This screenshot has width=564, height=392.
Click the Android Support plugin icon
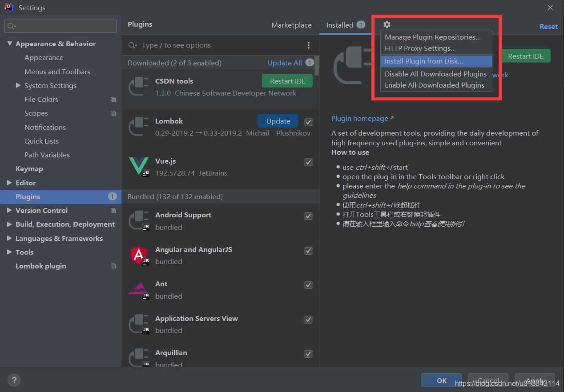pos(138,220)
